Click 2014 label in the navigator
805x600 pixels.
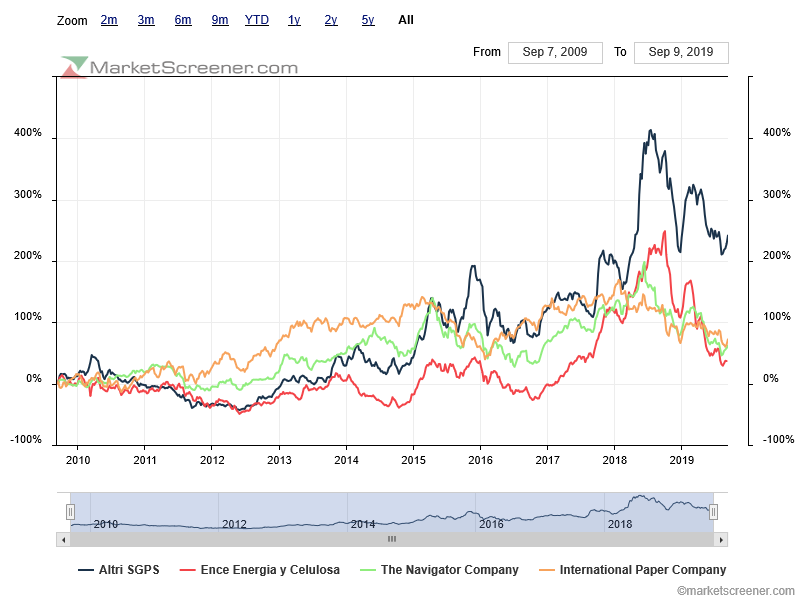[363, 524]
